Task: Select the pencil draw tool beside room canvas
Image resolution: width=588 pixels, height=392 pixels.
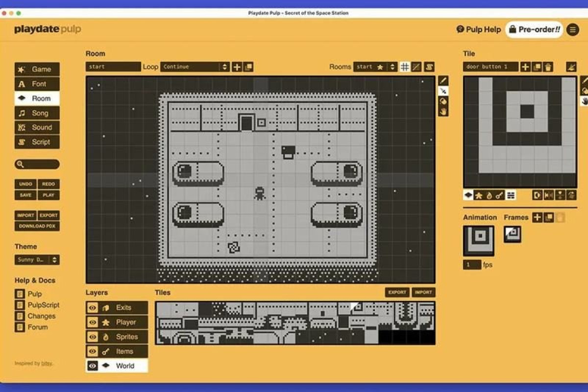Action: (x=443, y=80)
